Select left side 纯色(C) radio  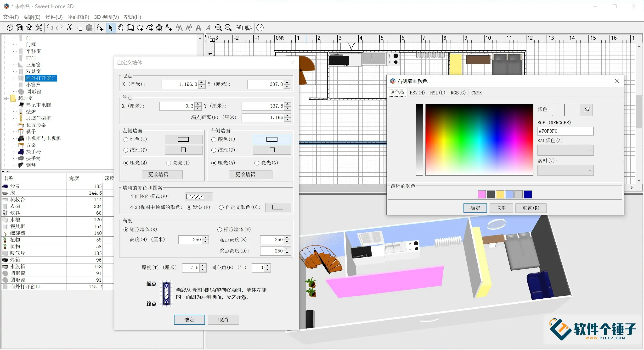tap(126, 140)
